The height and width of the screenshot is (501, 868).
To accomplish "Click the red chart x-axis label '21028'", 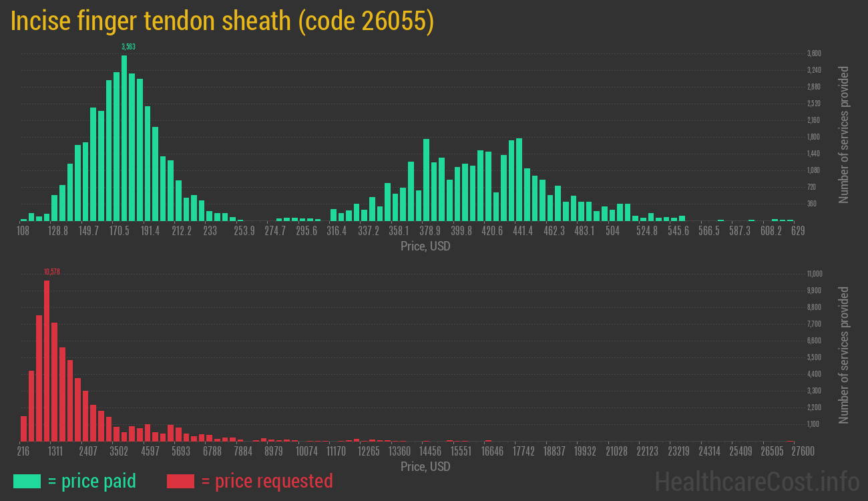I will pos(616,452).
